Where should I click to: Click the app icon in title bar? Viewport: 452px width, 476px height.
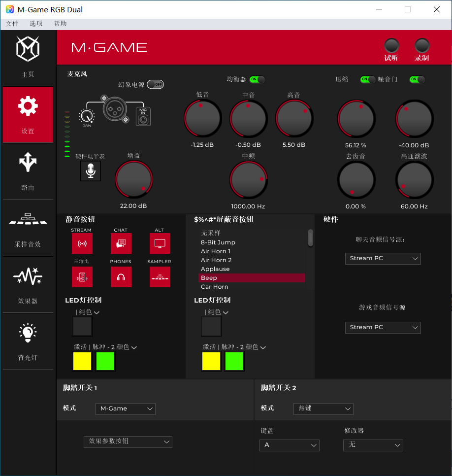10,9
